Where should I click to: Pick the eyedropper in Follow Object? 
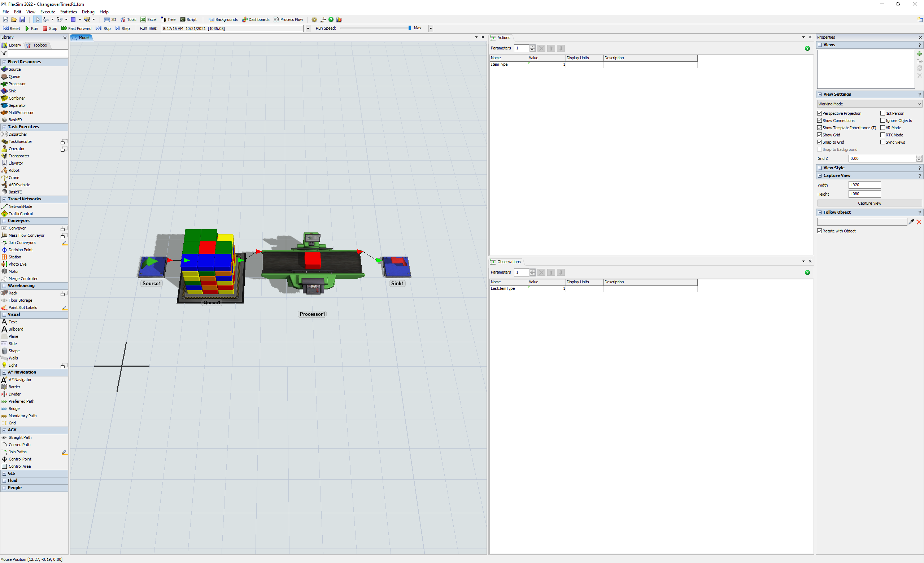tap(911, 222)
